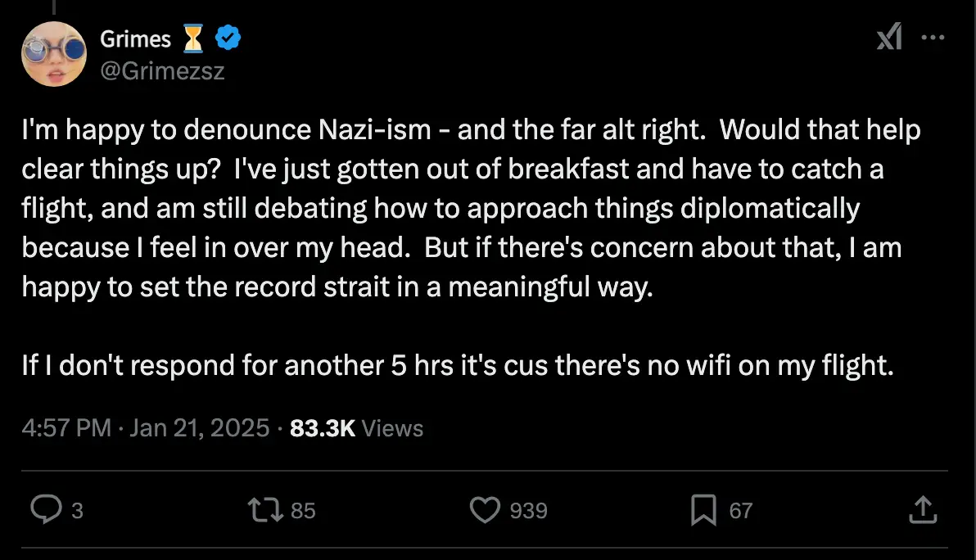Toggle the bookmark icon
Image resolution: width=976 pixels, height=560 pixels.
coord(703,510)
